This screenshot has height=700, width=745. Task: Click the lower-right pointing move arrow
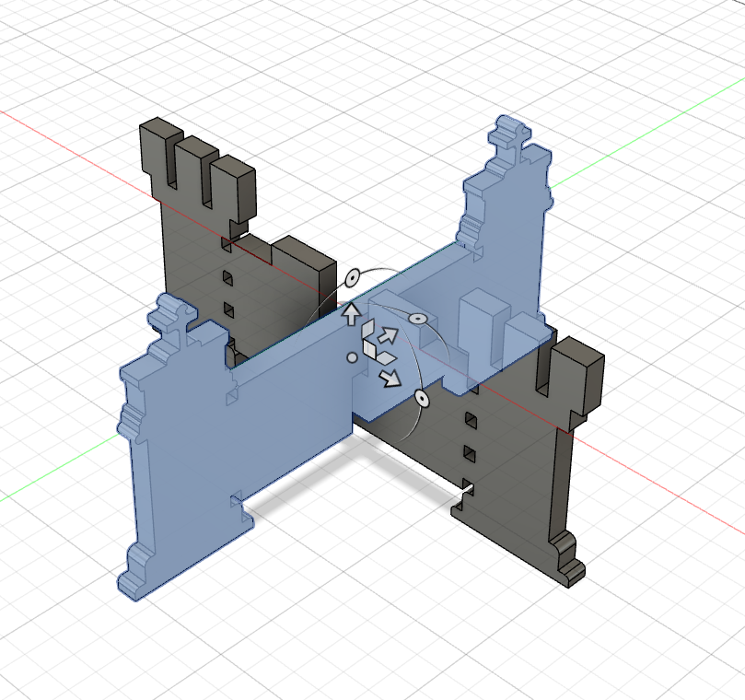point(390,379)
